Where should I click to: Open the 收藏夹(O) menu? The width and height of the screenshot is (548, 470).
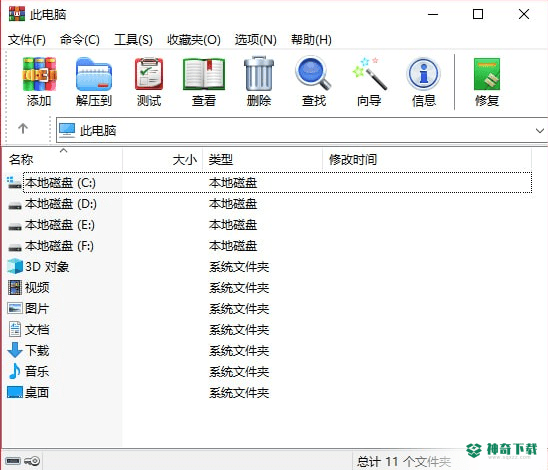194,40
